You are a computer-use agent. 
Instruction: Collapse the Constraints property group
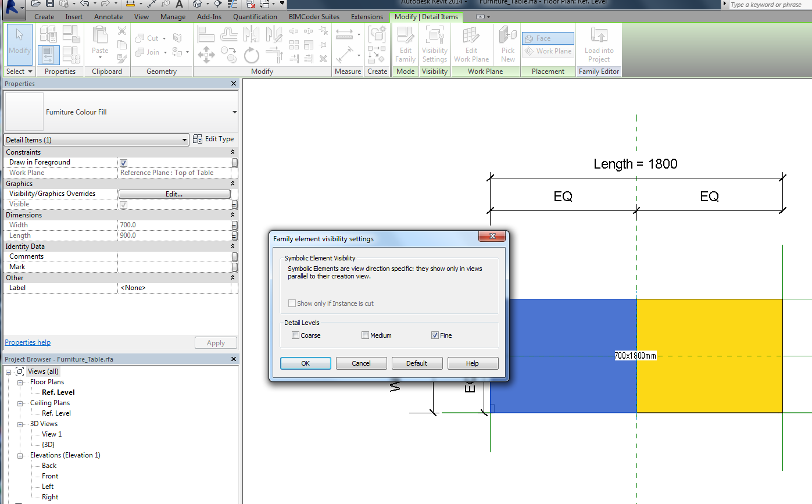[233, 152]
